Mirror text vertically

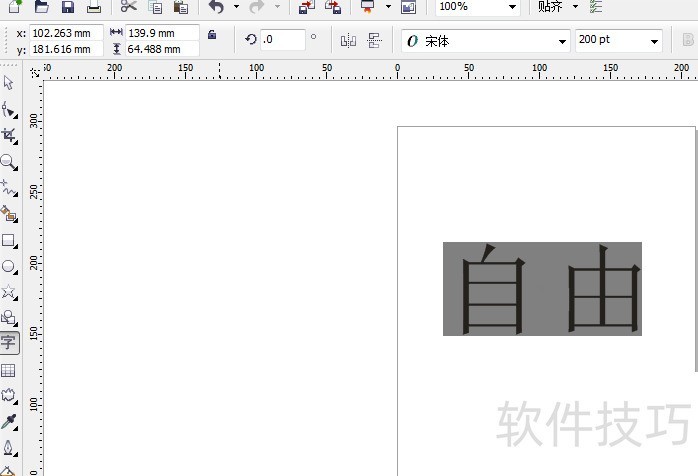tap(374, 41)
